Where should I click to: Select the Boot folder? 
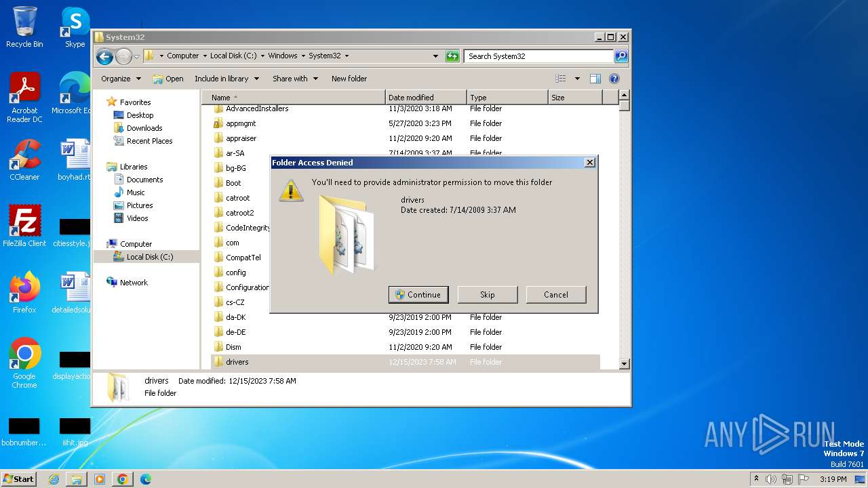pos(233,183)
